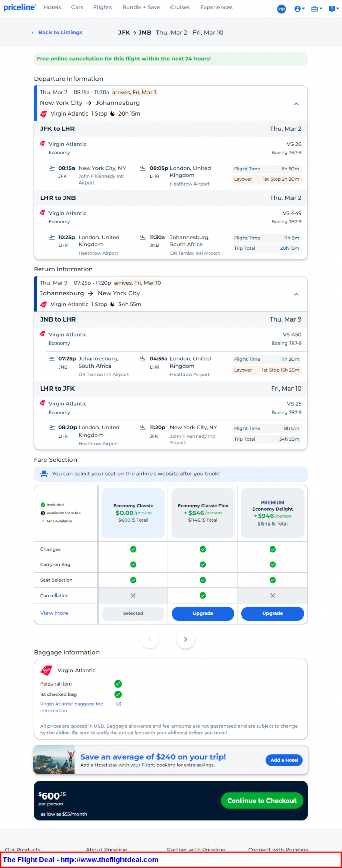
Task: Upgrade to Premium Economy Delight
Action: (273, 613)
